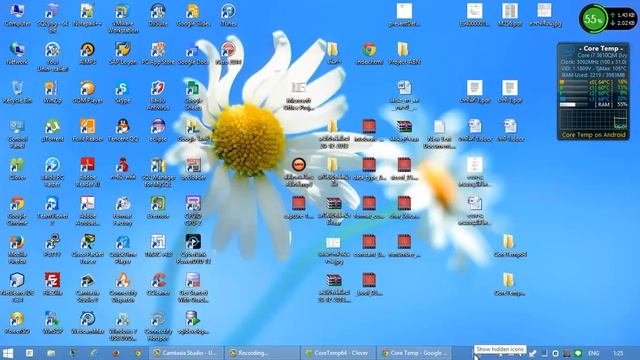Open the Network desktop icon
The image size is (640, 360).
[17, 53]
